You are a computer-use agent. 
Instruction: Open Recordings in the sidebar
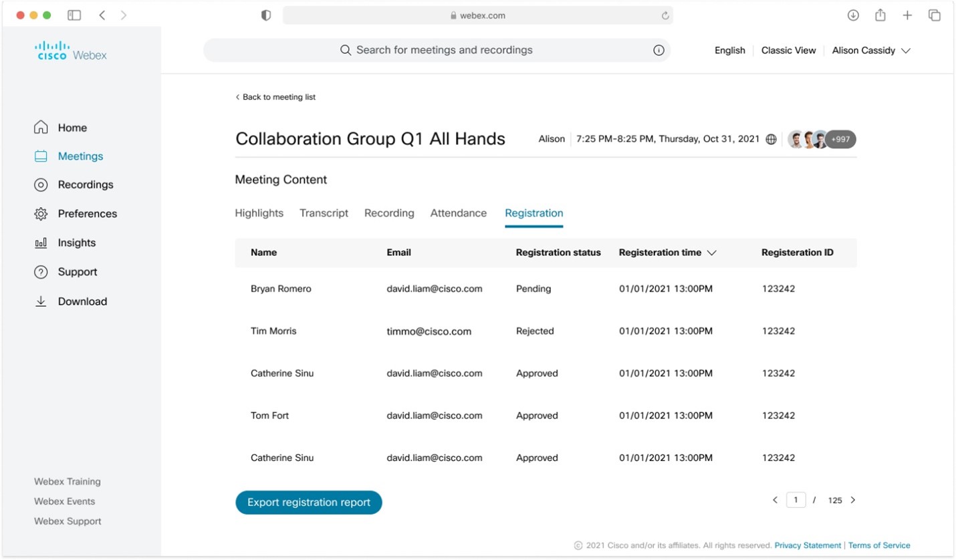[85, 184]
